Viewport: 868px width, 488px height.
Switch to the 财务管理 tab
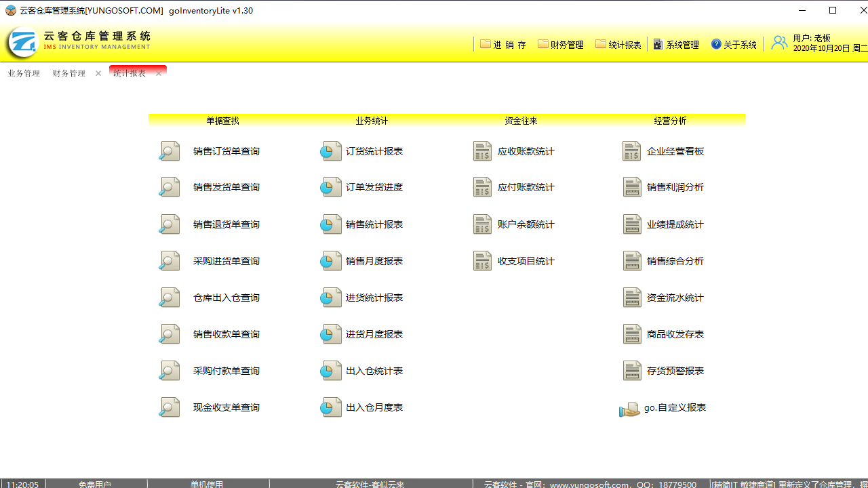67,73
